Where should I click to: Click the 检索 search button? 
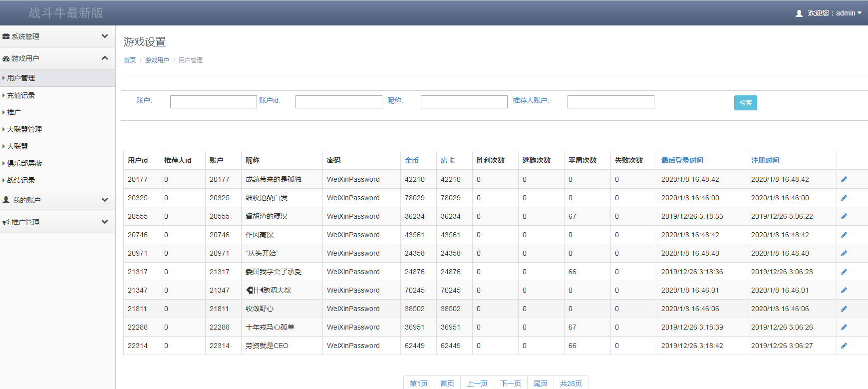pyautogui.click(x=745, y=103)
